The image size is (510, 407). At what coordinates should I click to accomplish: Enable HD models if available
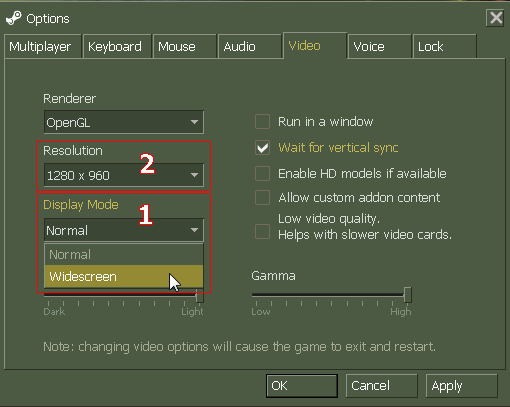point(262,174)
